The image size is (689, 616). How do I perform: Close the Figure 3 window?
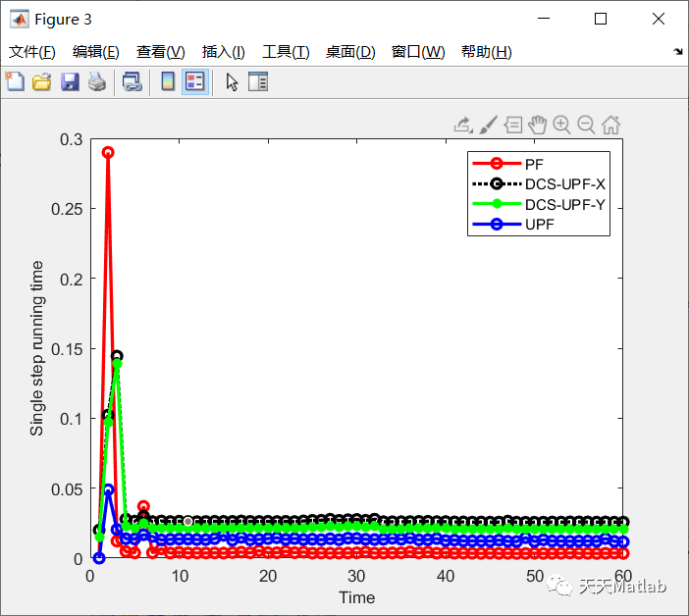pyautogui.click(x=659, y=19)
